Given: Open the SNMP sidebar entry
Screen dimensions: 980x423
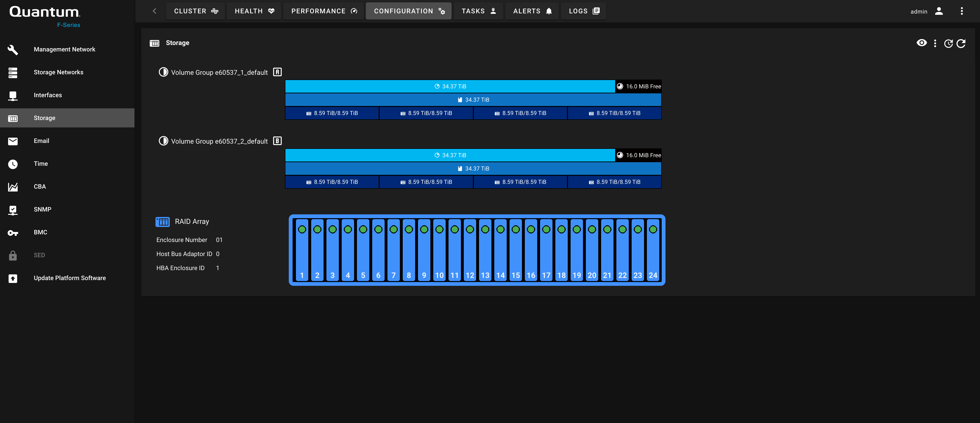Looking at the screenshot, I should click(x=42, y=209).
